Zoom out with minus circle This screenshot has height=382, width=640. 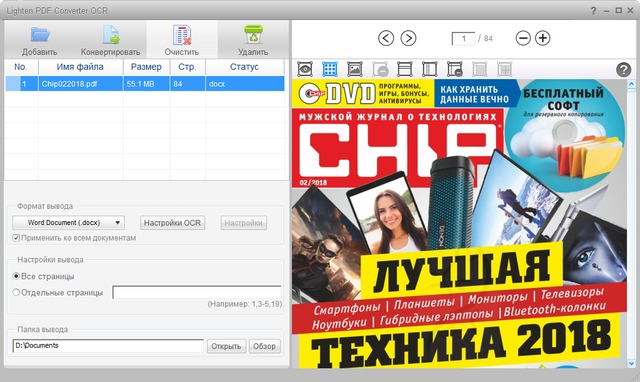523,38
